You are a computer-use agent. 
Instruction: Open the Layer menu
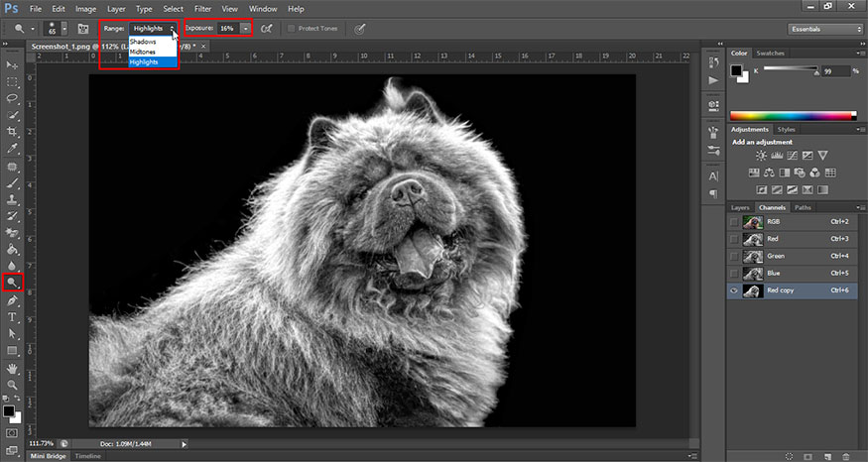(116, 9)
